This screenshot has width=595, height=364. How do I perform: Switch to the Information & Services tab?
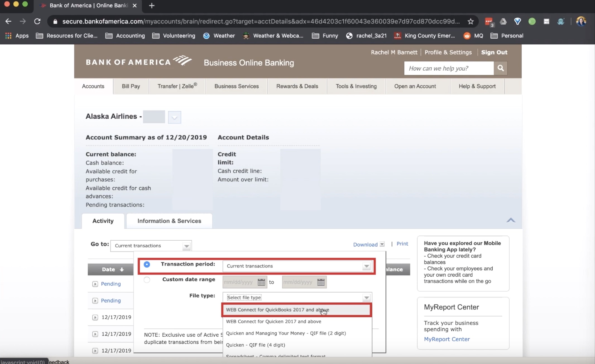tap(169, 221)
